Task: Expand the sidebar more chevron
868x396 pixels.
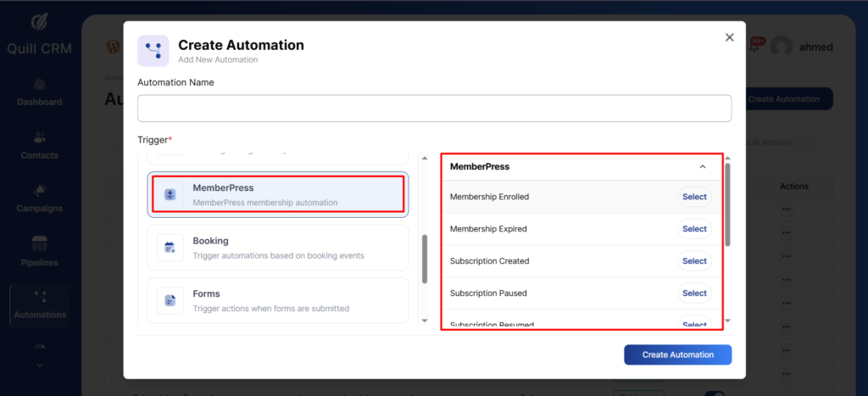Action: coord(40,365)
